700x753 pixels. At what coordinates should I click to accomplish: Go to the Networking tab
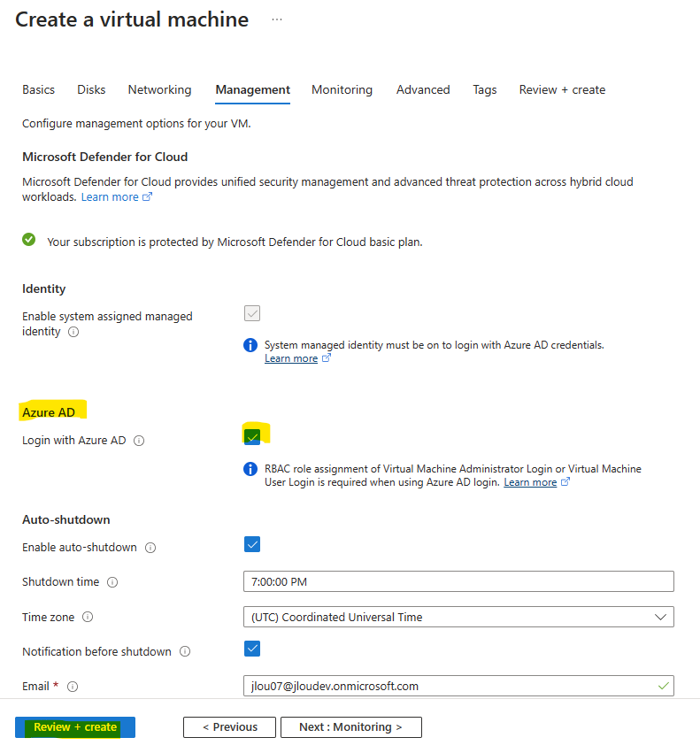pyautogui.click(x=159, y=89)
